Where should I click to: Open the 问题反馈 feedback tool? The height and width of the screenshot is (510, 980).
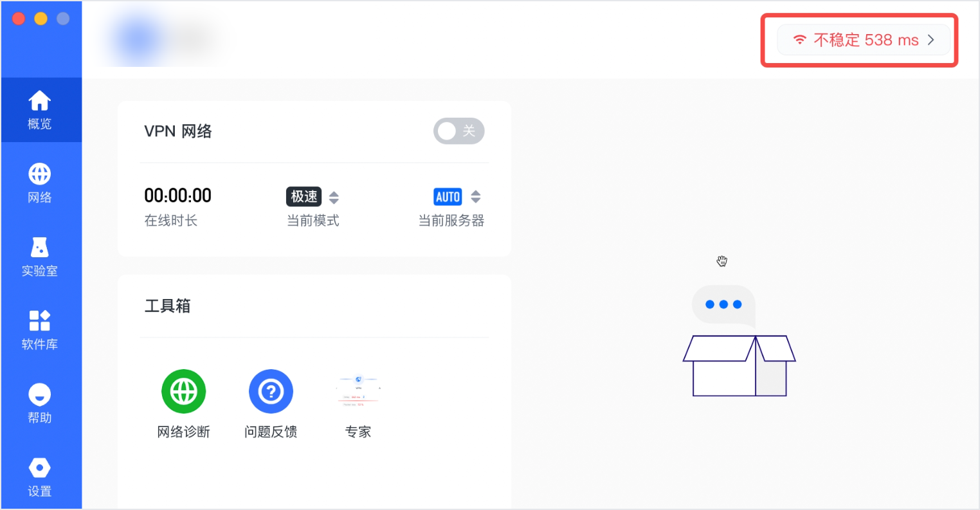pyautogui.click(x=271, y=404)
